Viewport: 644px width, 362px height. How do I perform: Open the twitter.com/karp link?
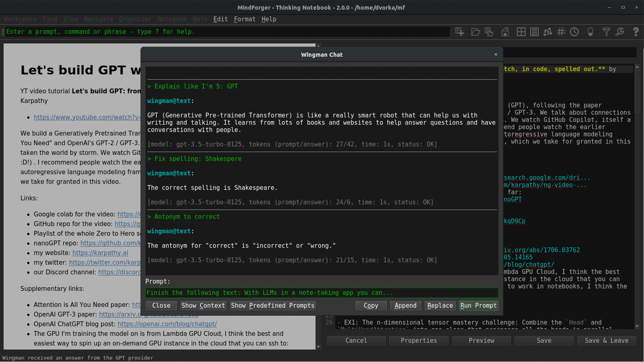click(x=105, y=262)
